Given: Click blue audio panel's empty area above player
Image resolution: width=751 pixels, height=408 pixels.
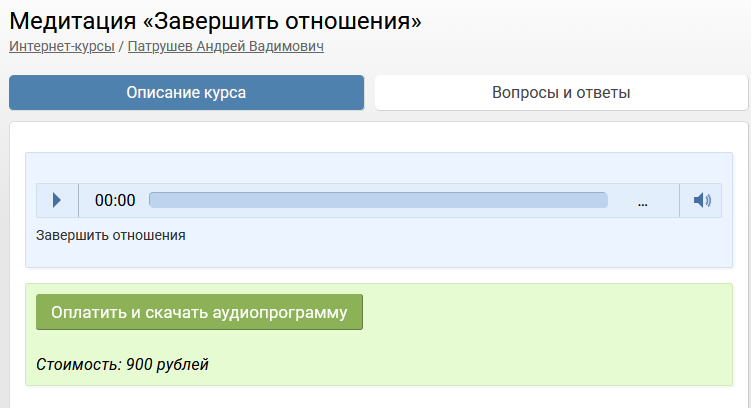Looking at the screenshot, I should [378, 167].
